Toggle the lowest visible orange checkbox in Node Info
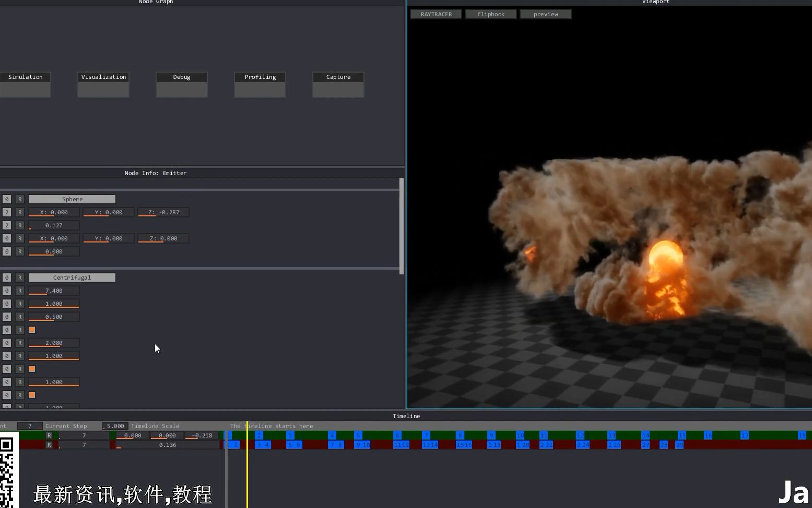Image resolution: width=812 pixels, height=508 pixels. (32, 395)
